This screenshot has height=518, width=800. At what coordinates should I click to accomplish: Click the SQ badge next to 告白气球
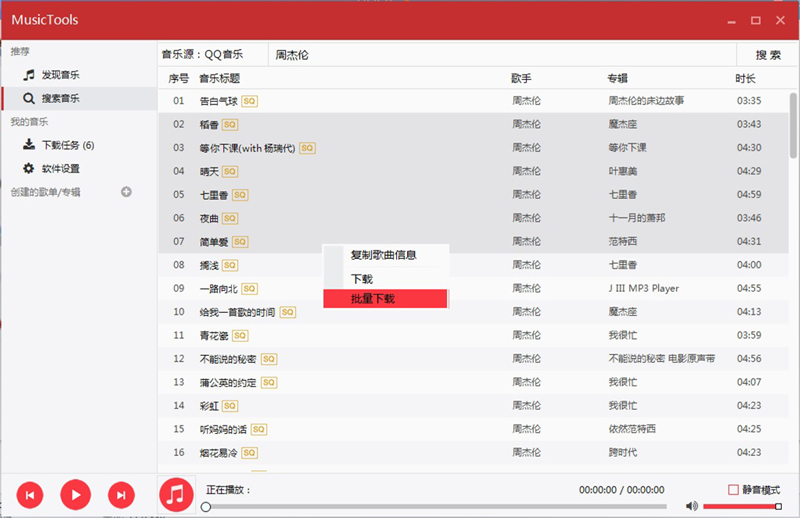pyautogui.click(x=249, y=101)
